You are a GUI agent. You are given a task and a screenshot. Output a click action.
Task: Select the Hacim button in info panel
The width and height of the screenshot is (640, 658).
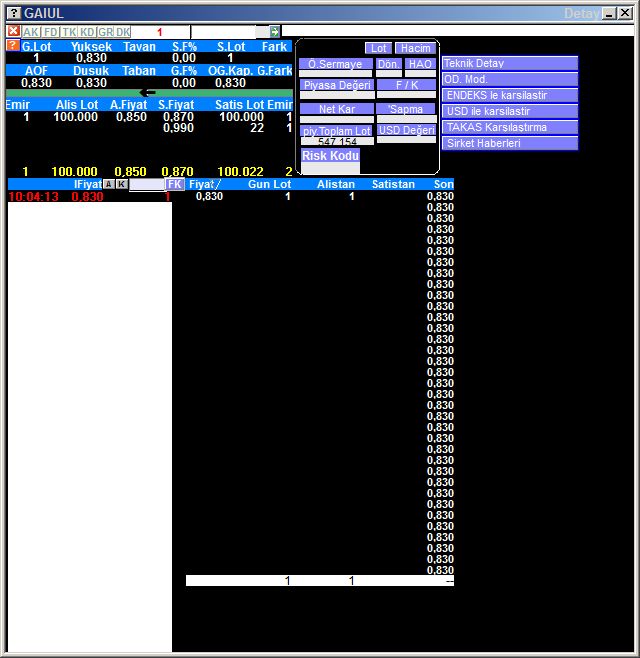tap(414, 48)
